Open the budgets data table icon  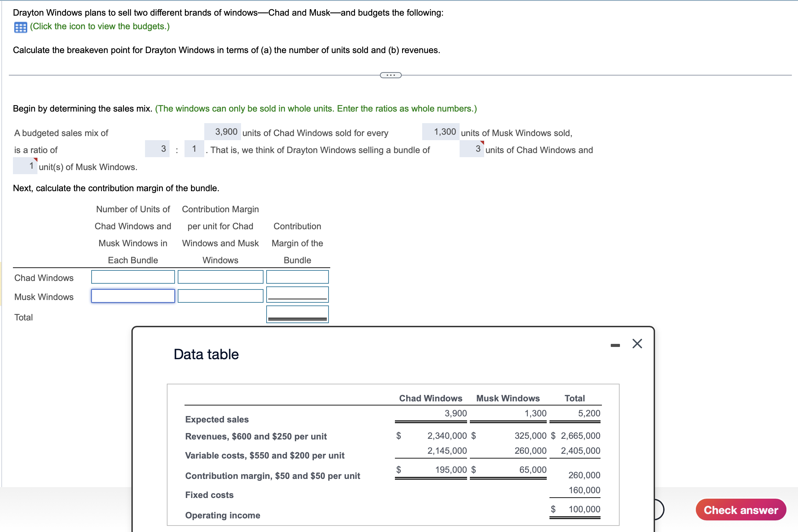coord(20,27)
